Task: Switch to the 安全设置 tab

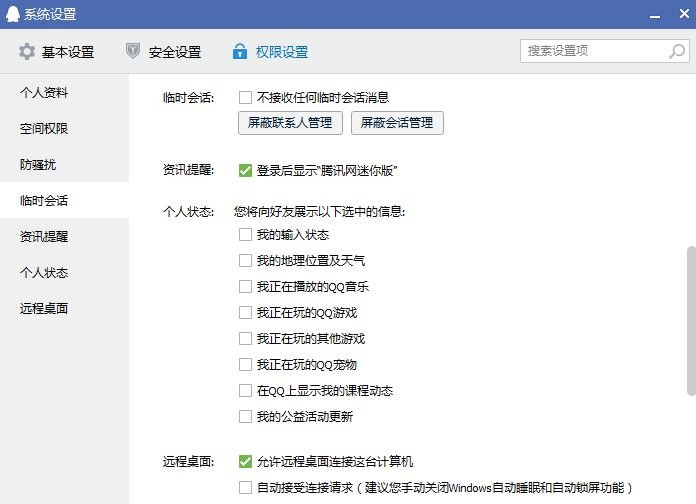Action: click(163, 52)
